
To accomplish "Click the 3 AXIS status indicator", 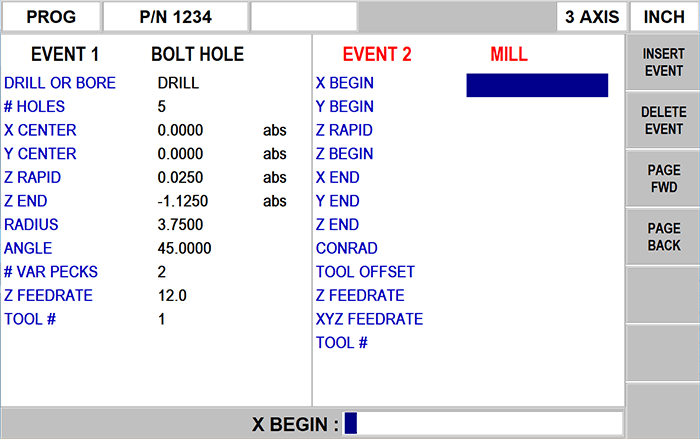I will pos(593,16).
